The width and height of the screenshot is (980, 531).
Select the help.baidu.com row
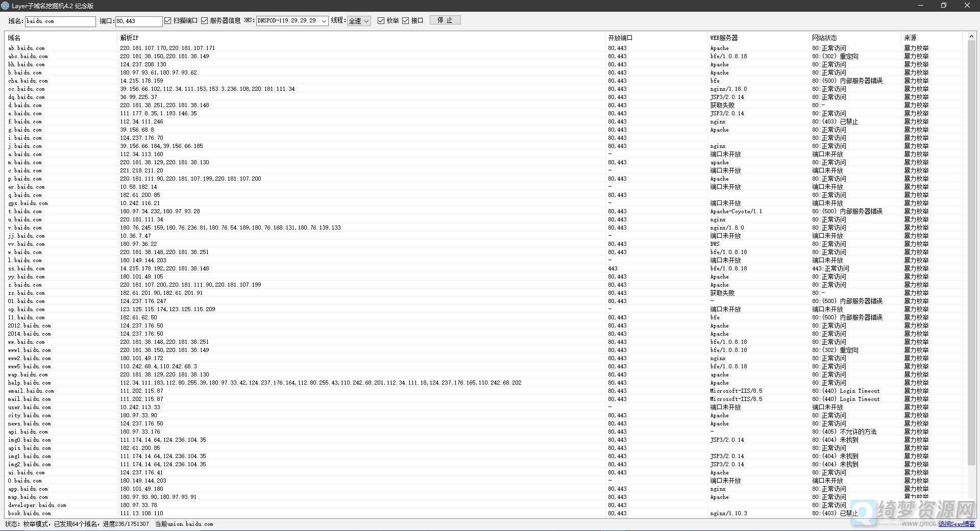tap(485, 383)
